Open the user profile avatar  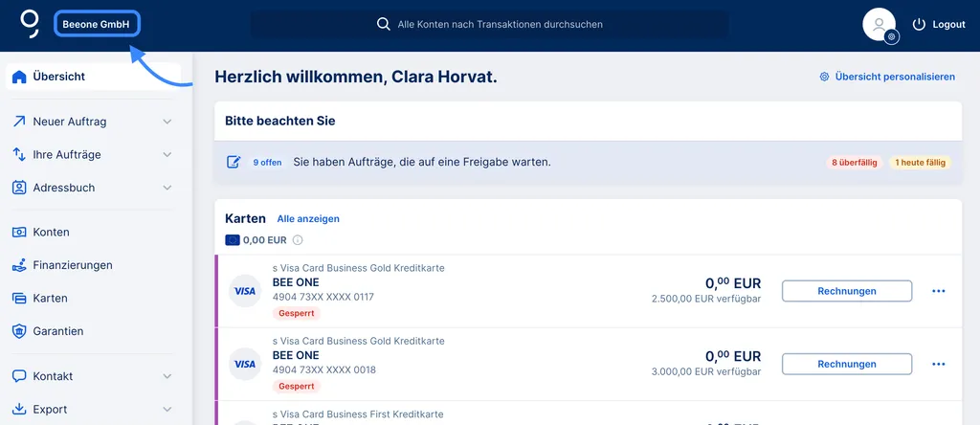pyautogui.click(x=879, y=25)
